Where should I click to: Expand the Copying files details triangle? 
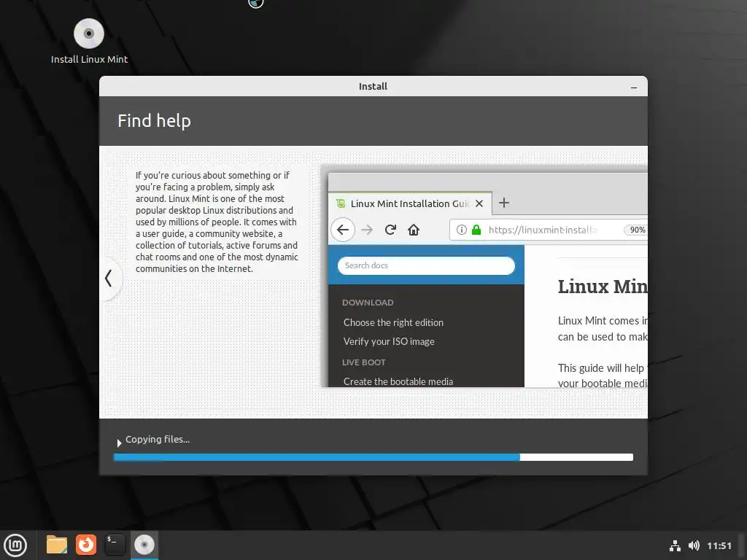tap(119, 443)
